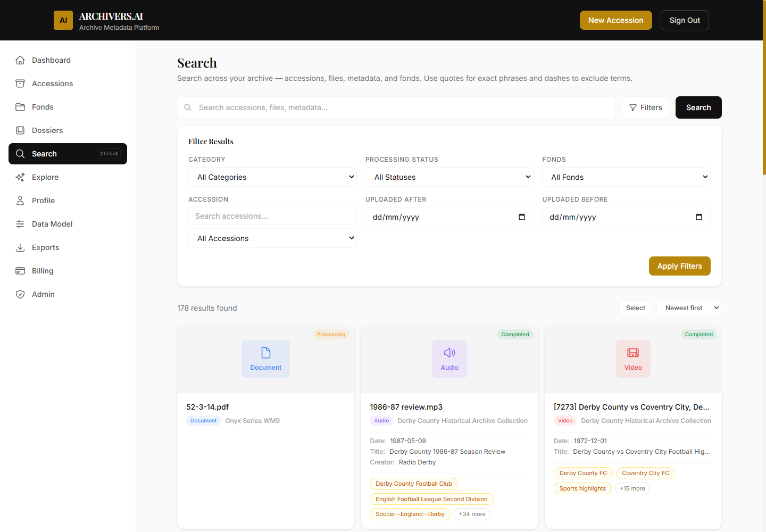This screenshot has width=766, height=532.
Task: Click the blue Document type badge
Action: click(204, 421)
